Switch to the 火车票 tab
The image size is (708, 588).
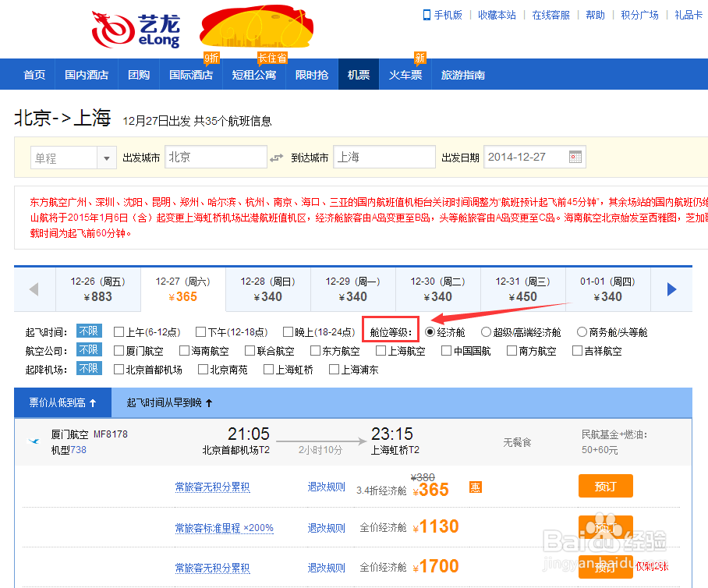(x=405, y=74)
